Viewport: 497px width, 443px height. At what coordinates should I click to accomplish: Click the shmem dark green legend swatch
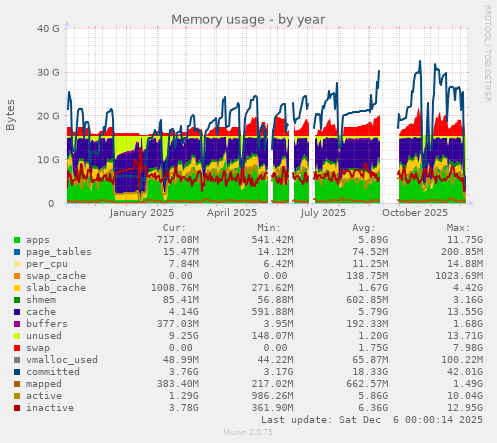(x=17, y=300)
